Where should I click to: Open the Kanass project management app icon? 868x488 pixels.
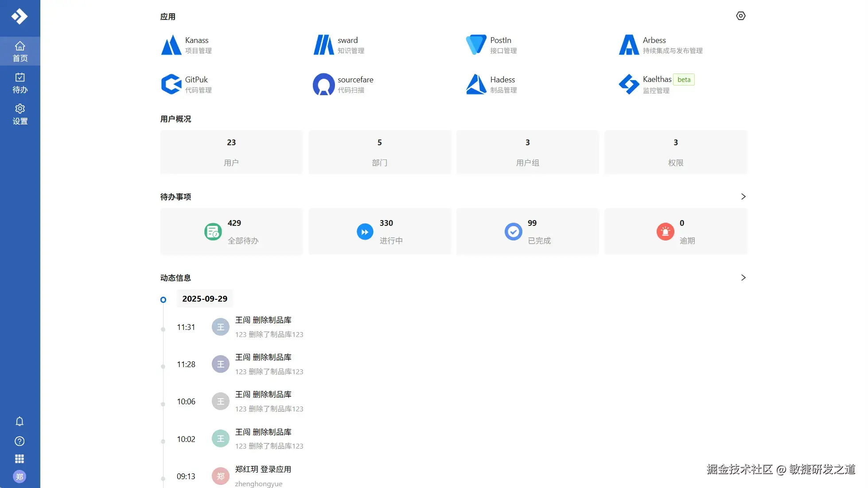click(x=171, y=45)
